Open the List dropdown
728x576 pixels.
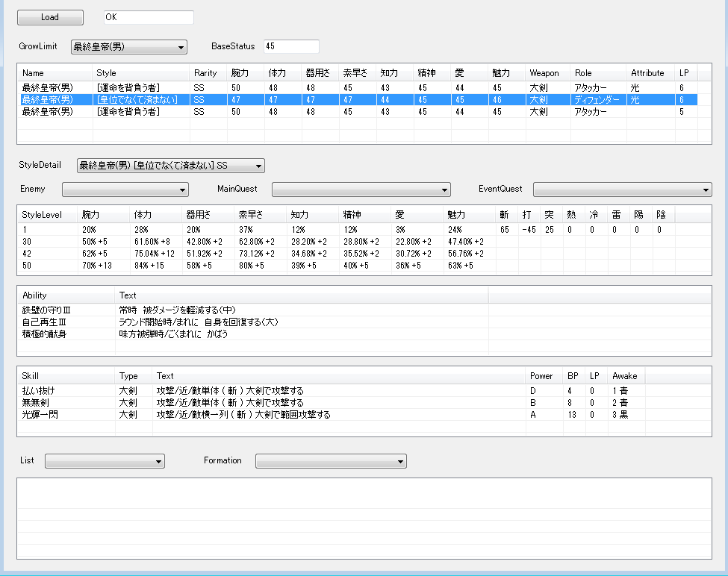coord(105,461)
